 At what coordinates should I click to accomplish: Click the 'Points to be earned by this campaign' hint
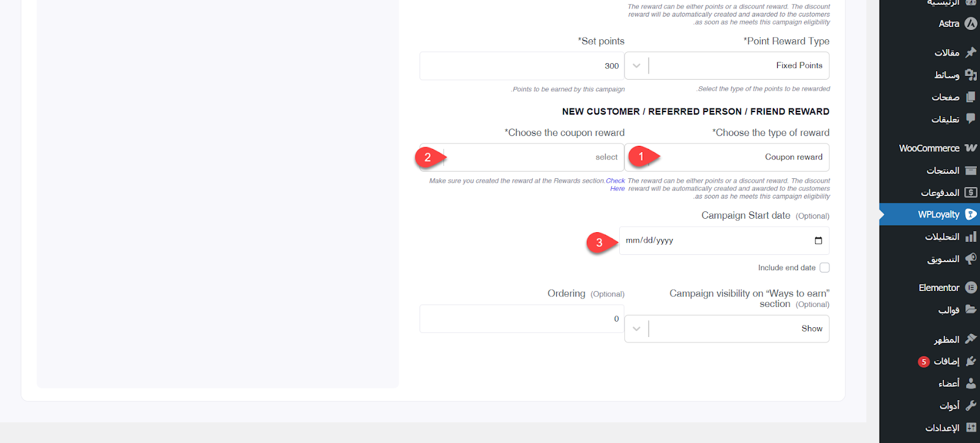tap(568, 89)
